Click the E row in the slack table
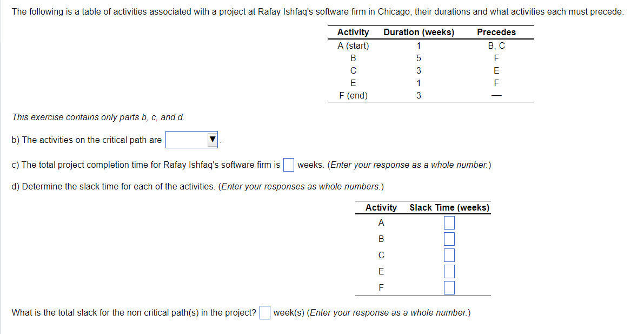644x334 pixels. (x=381, y=271)
